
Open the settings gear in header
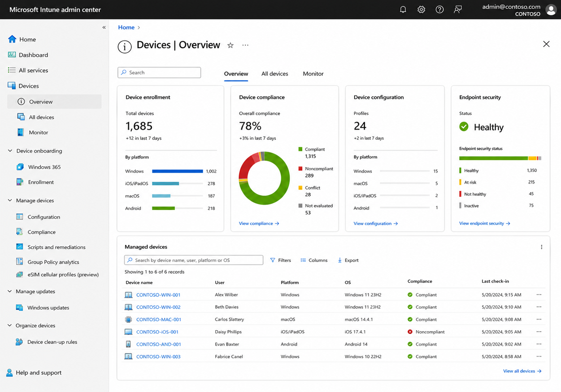point(421,10)
